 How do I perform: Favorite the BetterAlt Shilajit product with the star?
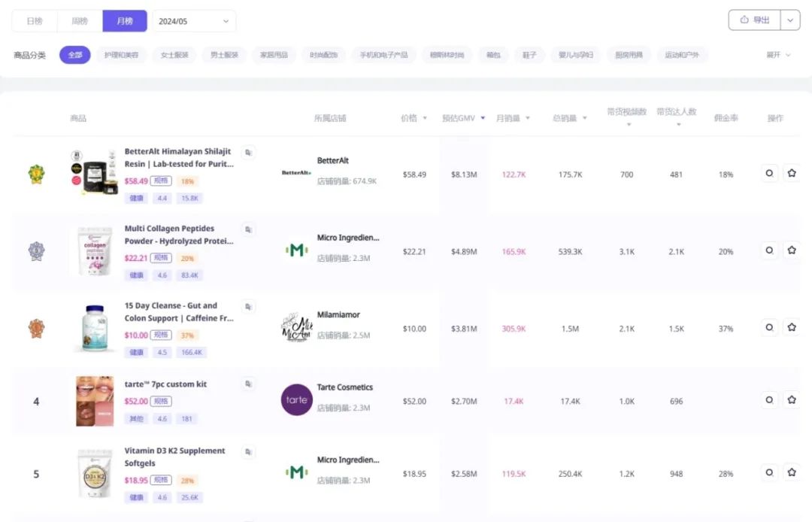pyautogui.click(x=792, y=173)
